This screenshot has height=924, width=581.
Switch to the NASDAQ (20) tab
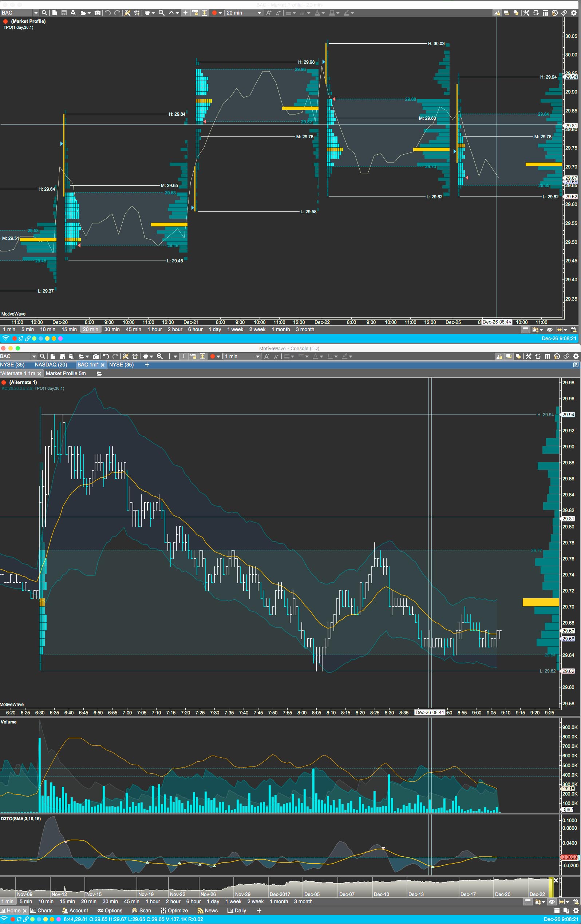[51, 365]
